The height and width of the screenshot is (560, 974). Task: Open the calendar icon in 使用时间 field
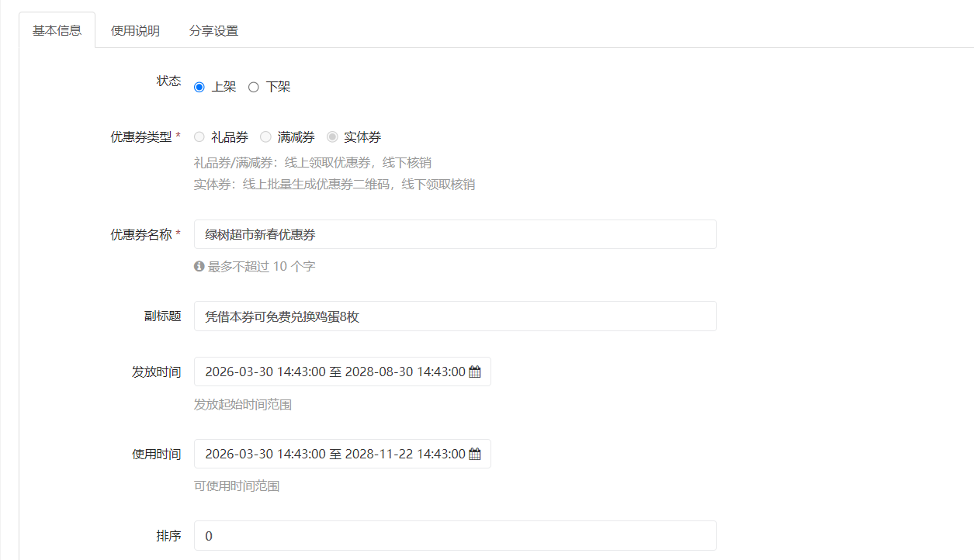pyautogui.click(x=475, y=454)
